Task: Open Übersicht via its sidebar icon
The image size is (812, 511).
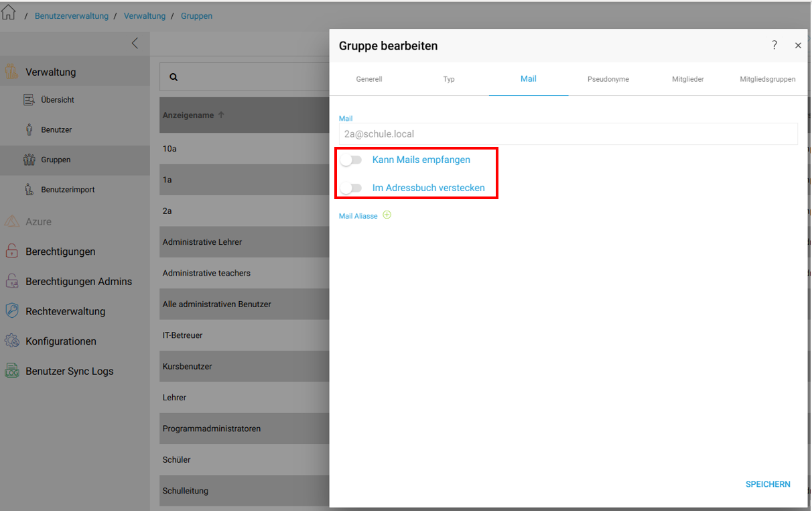Action: 29,100
